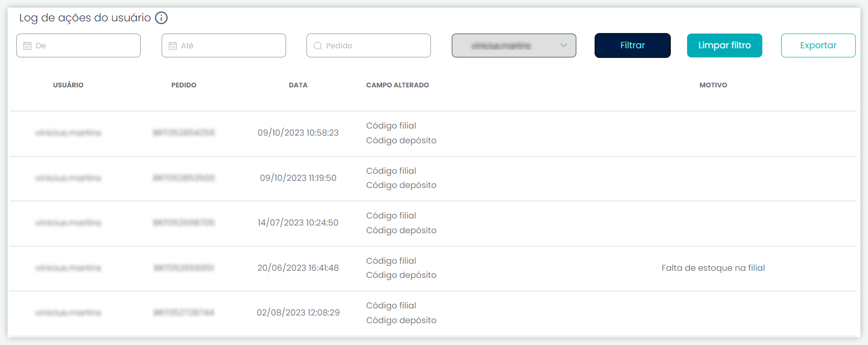Click the calendar icon in the De field

[27, 46]
